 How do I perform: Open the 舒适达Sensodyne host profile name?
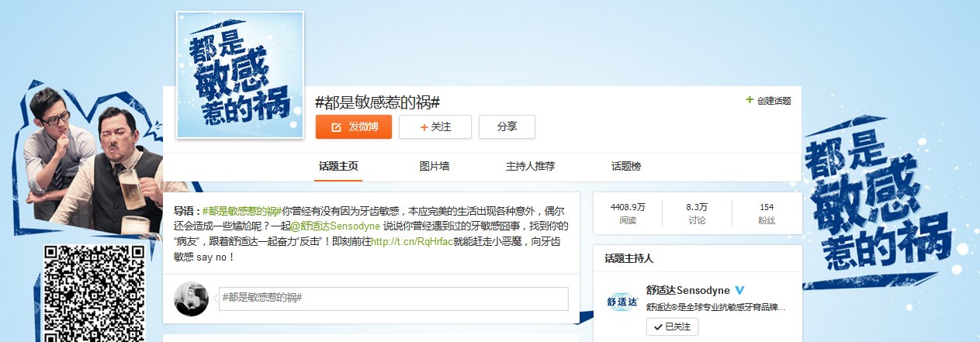click(x=688, y=290)
